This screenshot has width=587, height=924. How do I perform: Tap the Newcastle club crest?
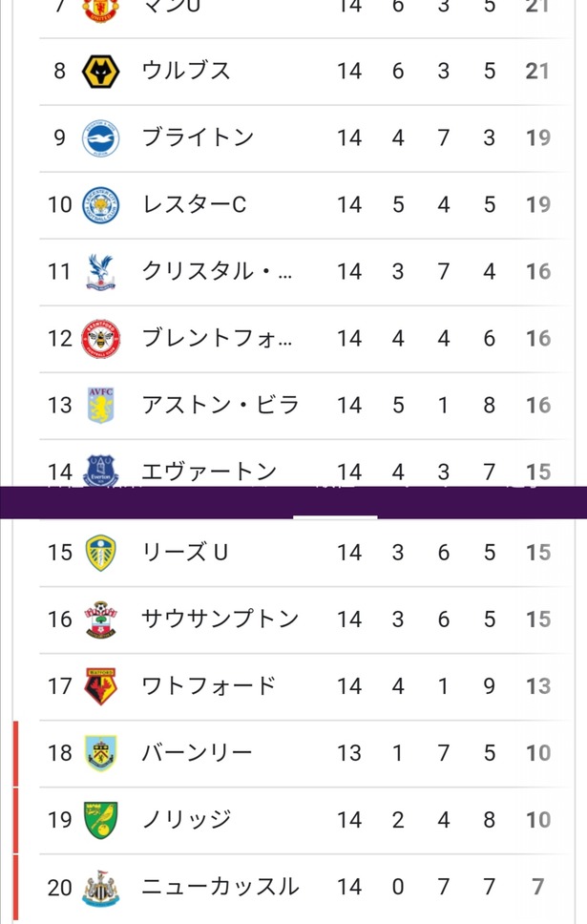coord(101,888)
